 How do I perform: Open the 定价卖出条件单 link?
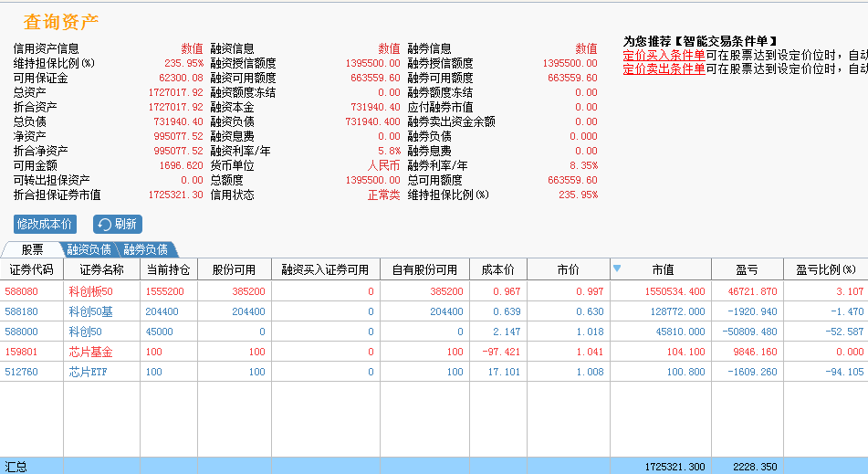(664, 69)
